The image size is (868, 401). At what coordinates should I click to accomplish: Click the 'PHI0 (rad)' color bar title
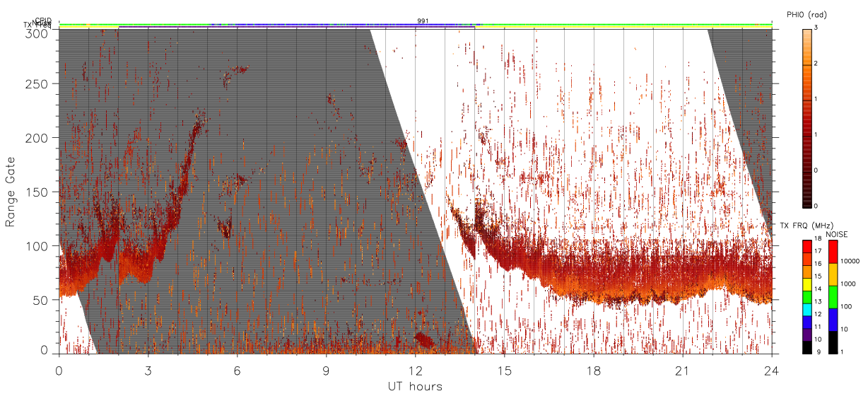tap(807, 14)
